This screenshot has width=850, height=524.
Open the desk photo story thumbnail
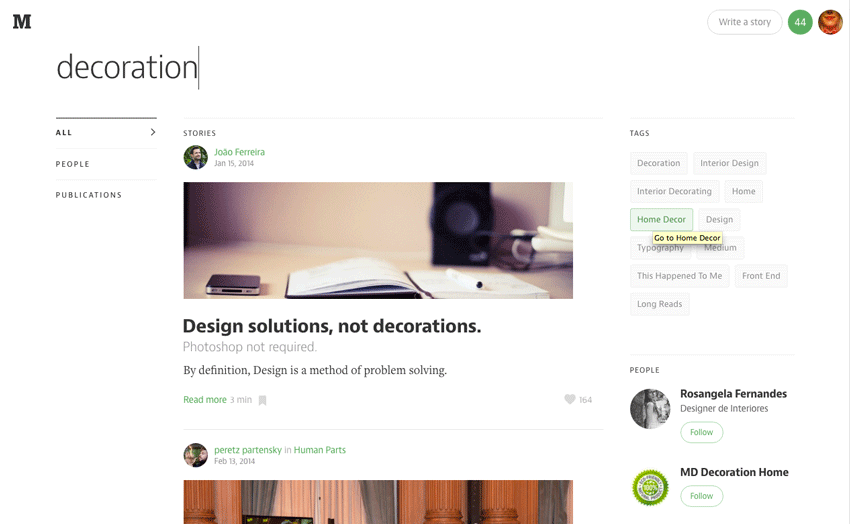[378, 241]
